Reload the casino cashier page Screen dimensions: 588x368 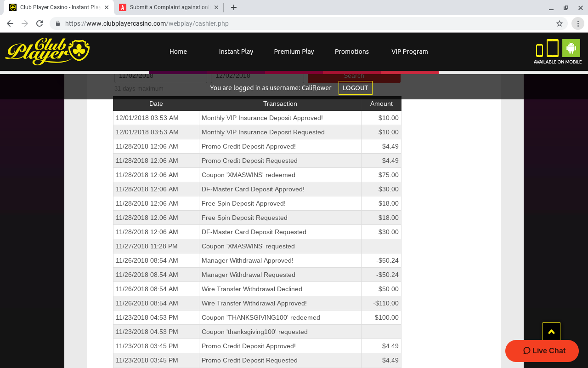[40, 23]
